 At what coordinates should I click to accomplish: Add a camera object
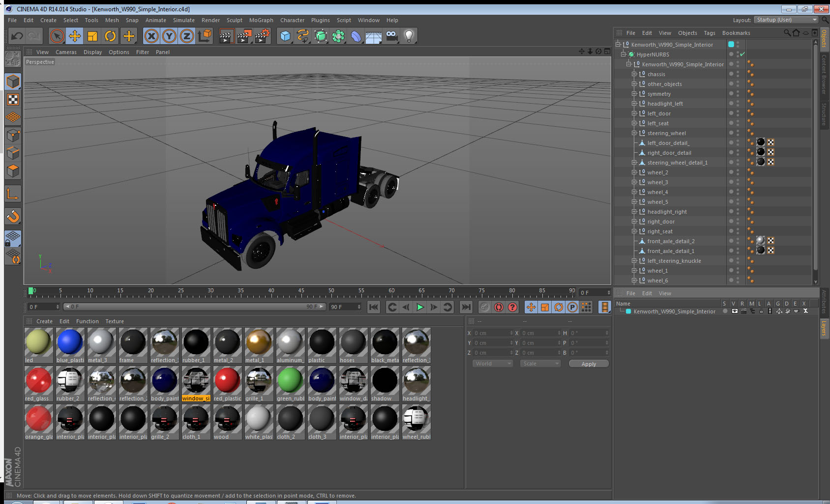click(x=391, y=36)
